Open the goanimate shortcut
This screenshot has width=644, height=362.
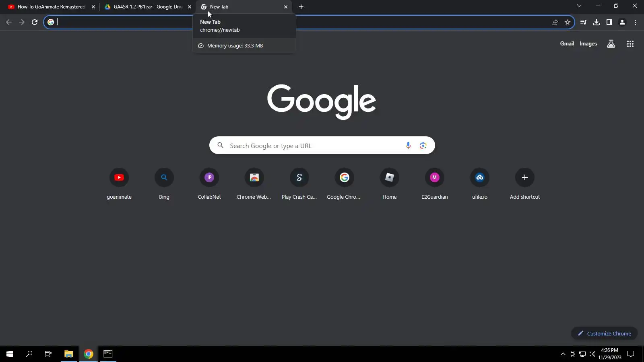pyautogui.click(x=119, y=184)
